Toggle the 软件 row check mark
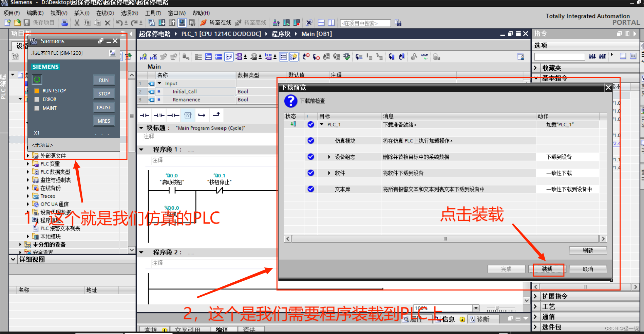This screenshot has width=644, height=334. (x=310, y=173)
